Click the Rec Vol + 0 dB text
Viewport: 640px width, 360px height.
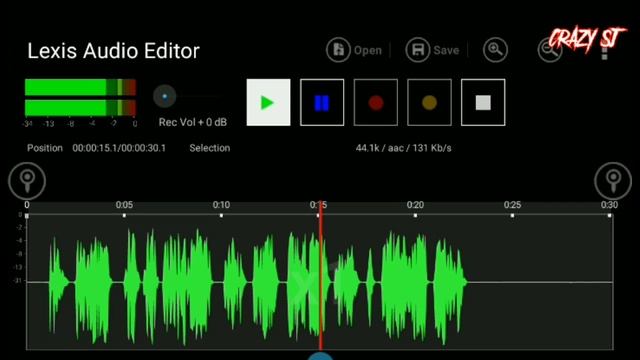(193, 122)
